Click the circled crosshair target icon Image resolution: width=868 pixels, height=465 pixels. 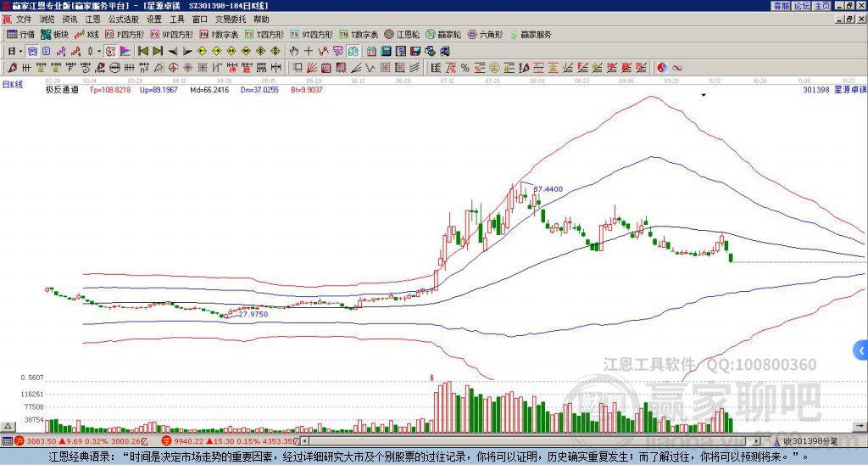click(x=173, y=68)
